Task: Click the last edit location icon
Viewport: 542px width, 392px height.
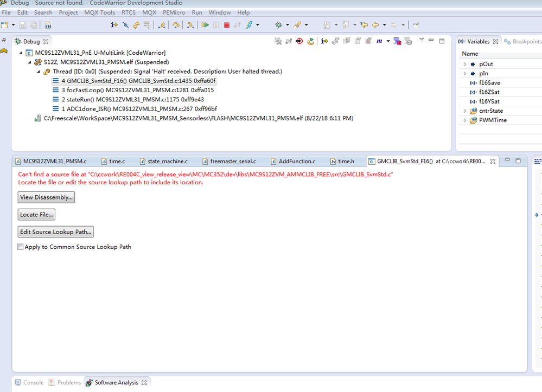Action: [364, 25]
